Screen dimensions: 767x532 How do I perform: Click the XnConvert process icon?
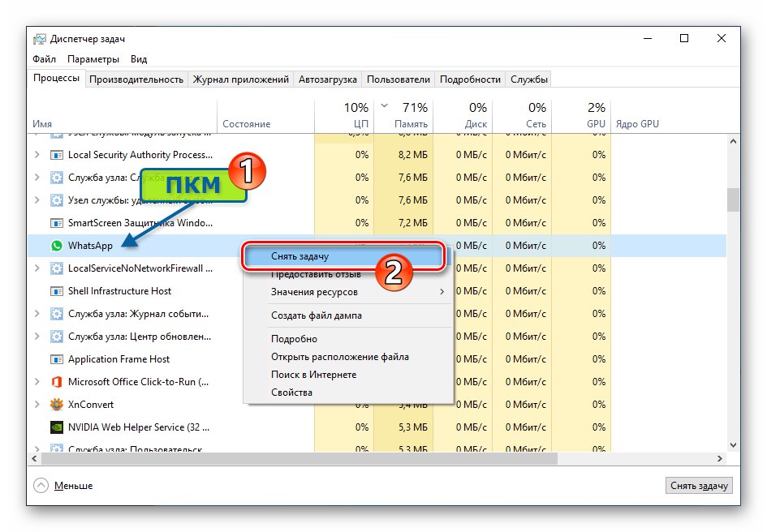tap(57, 405)
